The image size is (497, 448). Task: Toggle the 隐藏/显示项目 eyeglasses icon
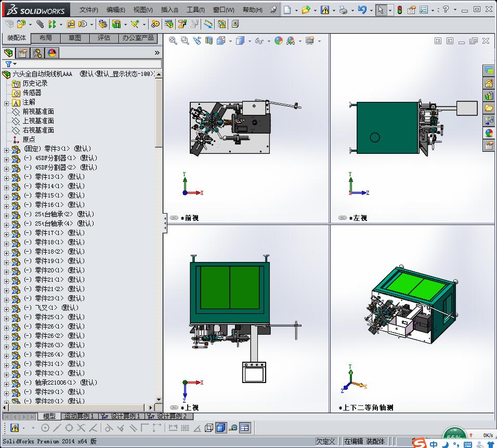(258, 41)
